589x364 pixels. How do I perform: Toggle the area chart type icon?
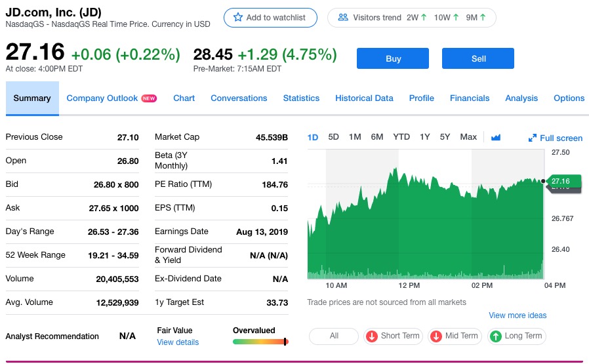click(496, 137)
